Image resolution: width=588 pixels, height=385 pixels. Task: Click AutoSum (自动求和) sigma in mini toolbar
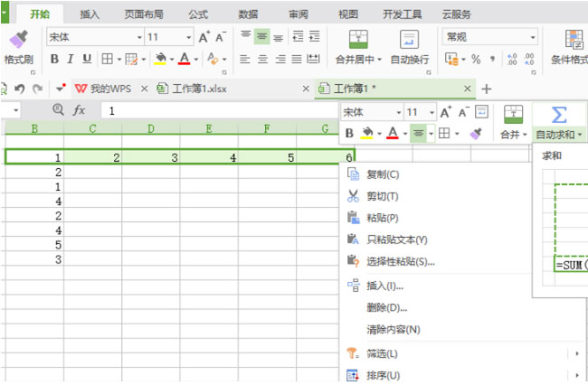tap(559, 115)
